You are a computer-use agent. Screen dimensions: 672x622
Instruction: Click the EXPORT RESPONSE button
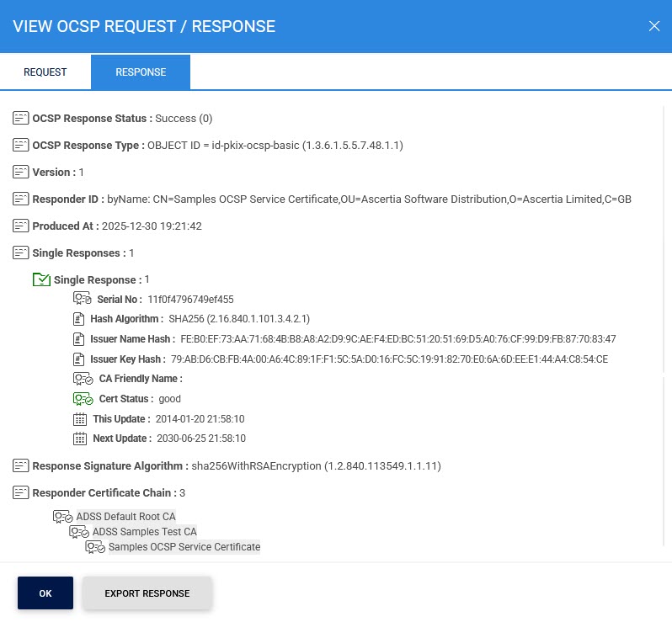(147, 593)
